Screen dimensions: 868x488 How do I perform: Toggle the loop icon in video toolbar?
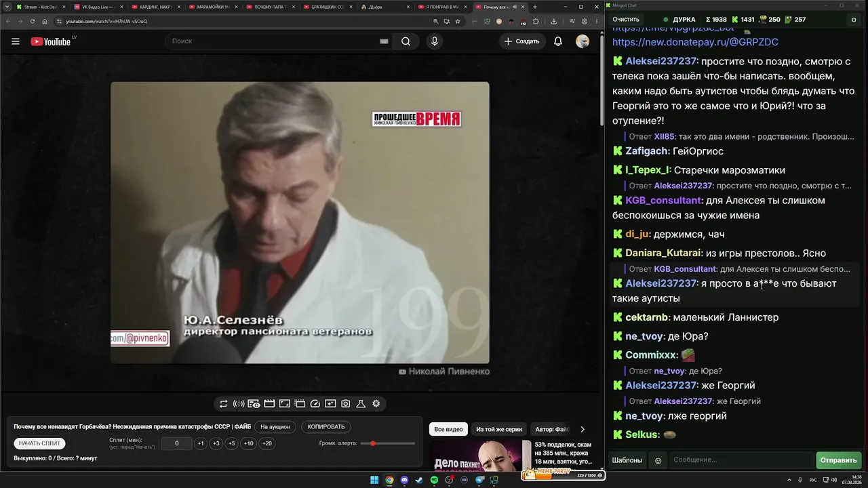223,404
